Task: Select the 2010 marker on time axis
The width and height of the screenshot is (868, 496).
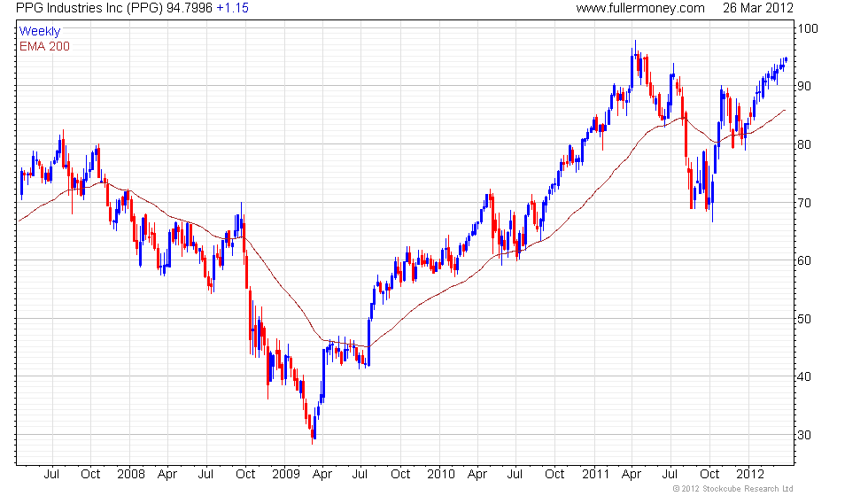Action: pyautogui.click(x=439, y=474)
